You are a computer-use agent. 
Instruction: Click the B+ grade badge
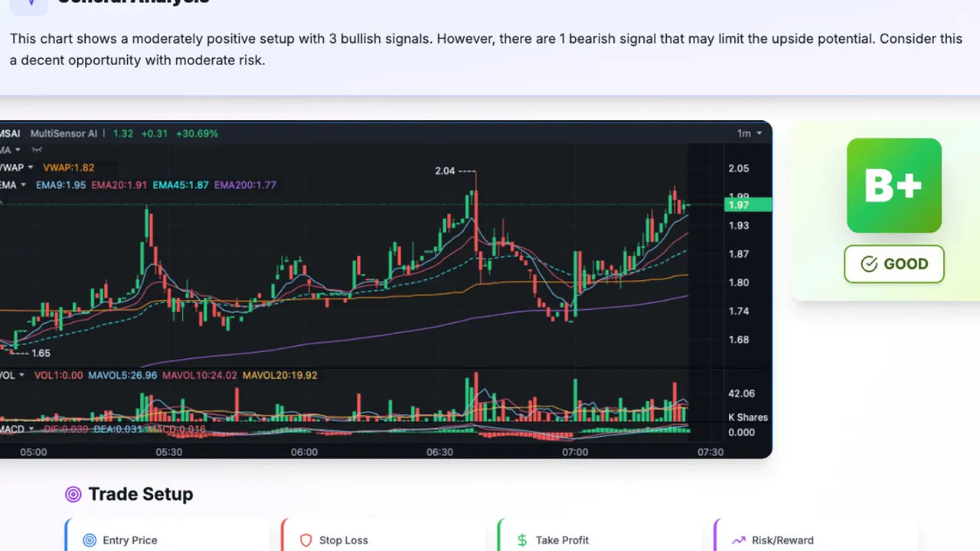click(x=894, y=185)
